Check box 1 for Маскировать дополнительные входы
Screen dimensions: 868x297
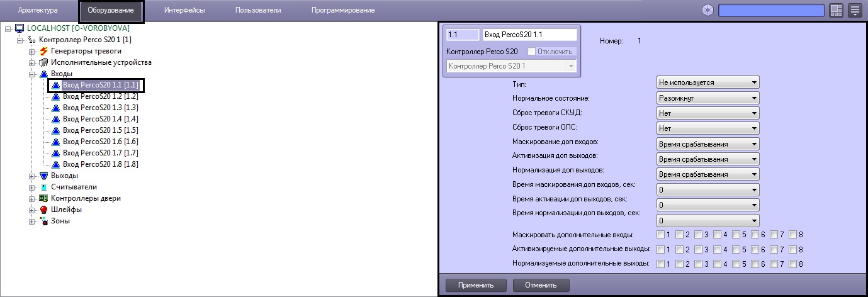coord(660,235)
